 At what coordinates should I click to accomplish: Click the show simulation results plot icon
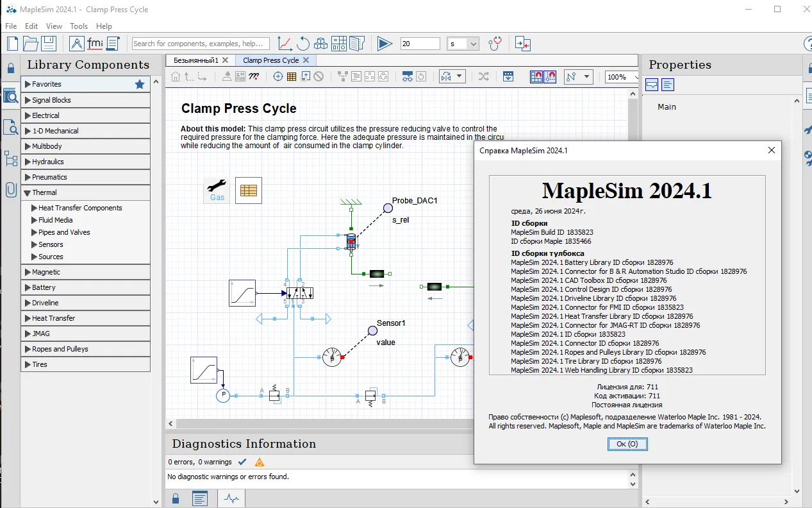[285, 44]
